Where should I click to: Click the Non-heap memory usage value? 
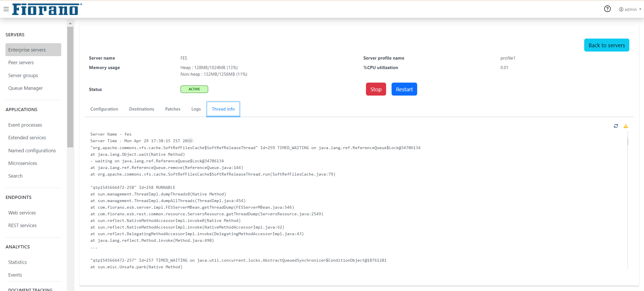(x=214, y=74)
